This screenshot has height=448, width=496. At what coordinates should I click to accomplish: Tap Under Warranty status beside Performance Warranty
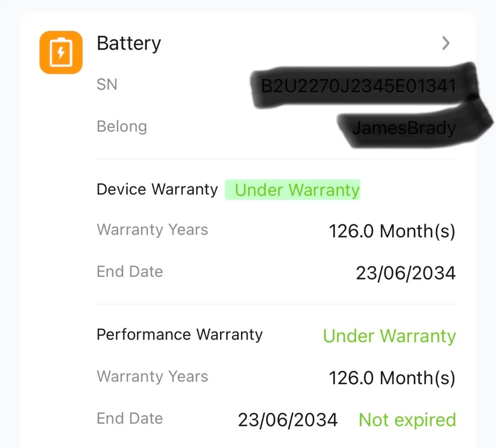(x=389, y=336)
